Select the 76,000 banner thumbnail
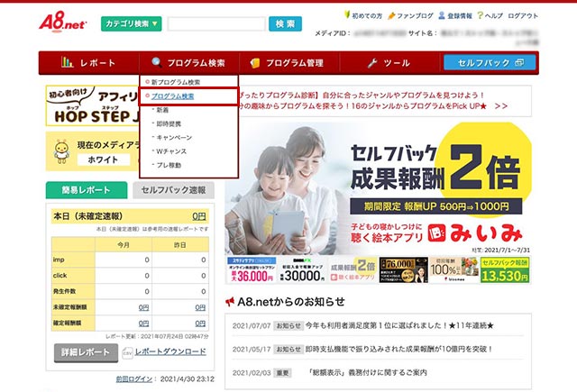This screenshot has width=577, height=392. [404, 270]
